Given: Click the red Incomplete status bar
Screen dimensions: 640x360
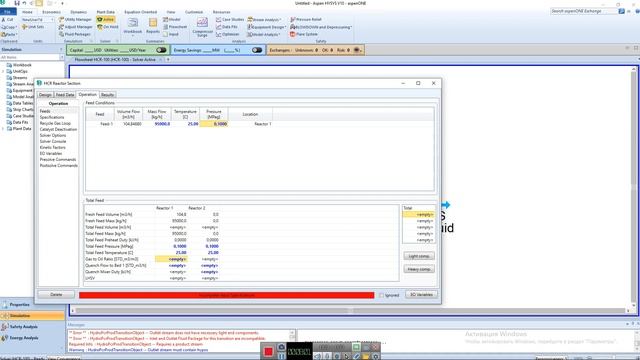Looking at the screenshot, I should pyautogui.click(x=227, y=295).
